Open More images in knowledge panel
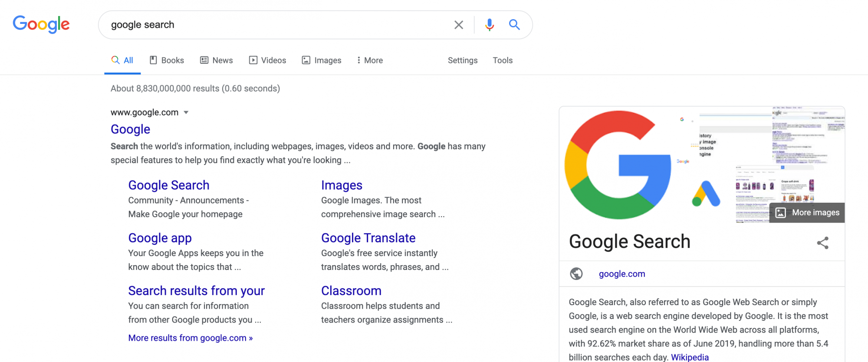868x362 pixels. 807,213
